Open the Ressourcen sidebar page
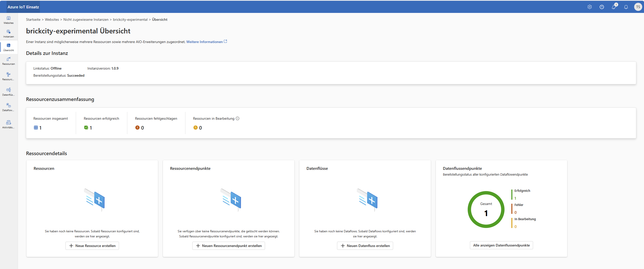The image size is (644, 269). click(9, 61)
